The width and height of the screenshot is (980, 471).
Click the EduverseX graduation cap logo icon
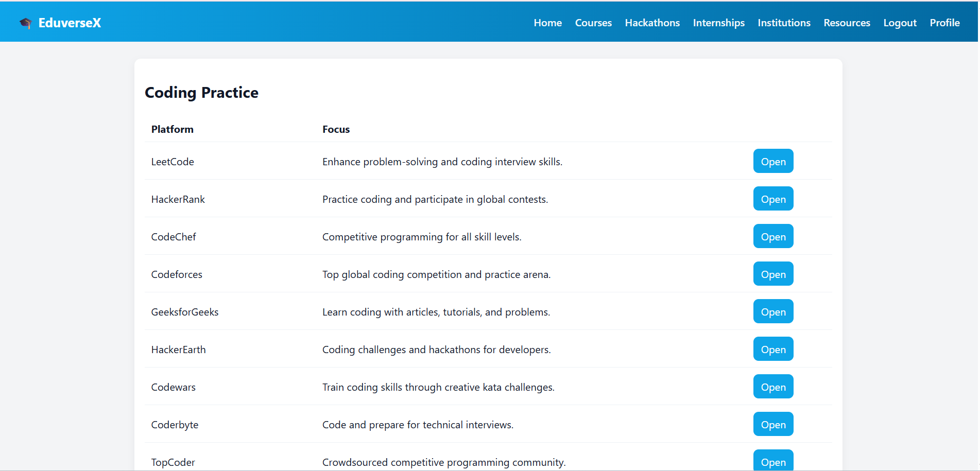pos(25,23)
